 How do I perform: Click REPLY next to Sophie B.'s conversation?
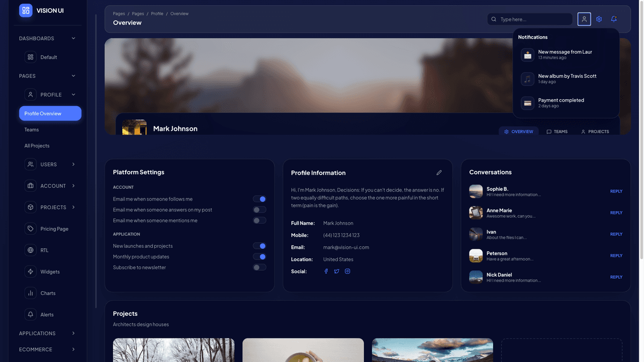point(616,191)
